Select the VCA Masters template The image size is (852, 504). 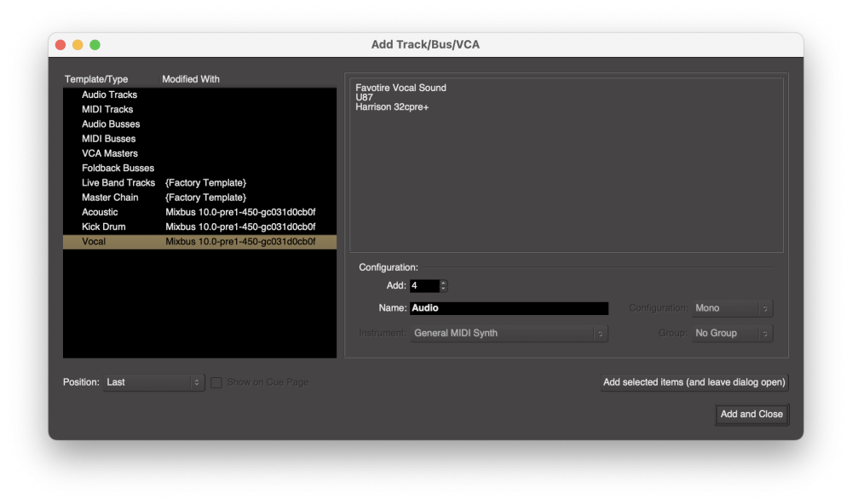click(107, 153)
